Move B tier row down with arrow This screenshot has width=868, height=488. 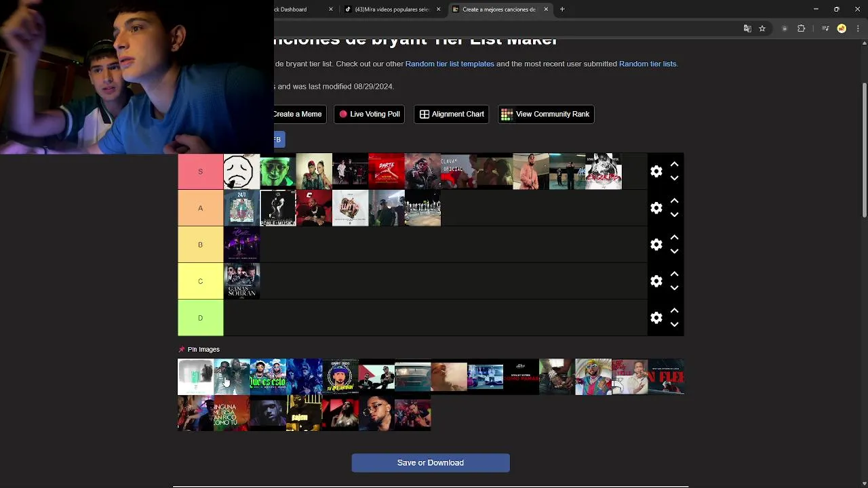point(674,251)
